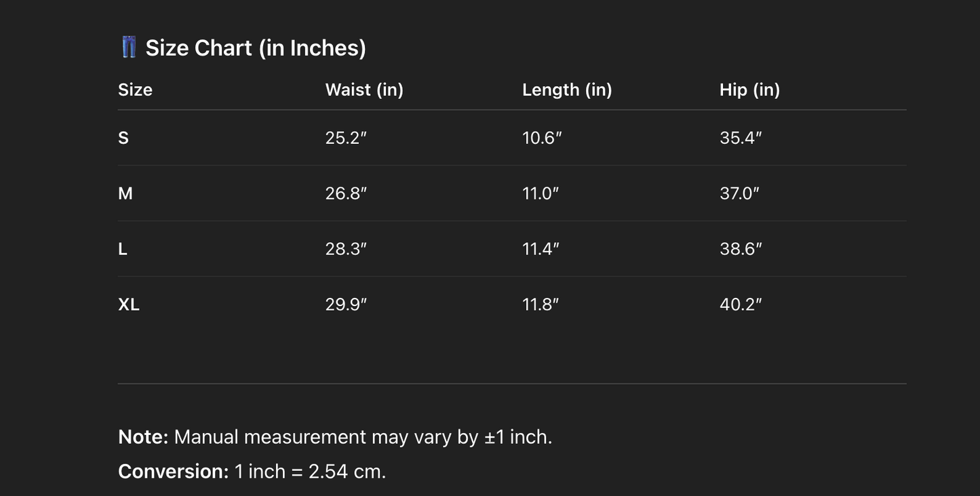The height and width of the screenshot is (496, 980).
Task: Click the Conversion 1 inch = 2.54 cm text
Action: [x=252, y=472]
